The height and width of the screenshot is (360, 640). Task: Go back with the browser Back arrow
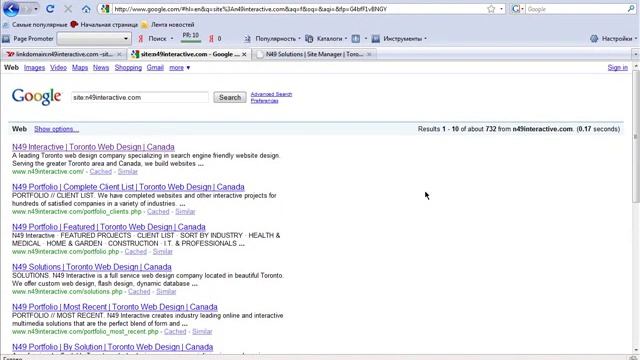[x=11, y=9]
